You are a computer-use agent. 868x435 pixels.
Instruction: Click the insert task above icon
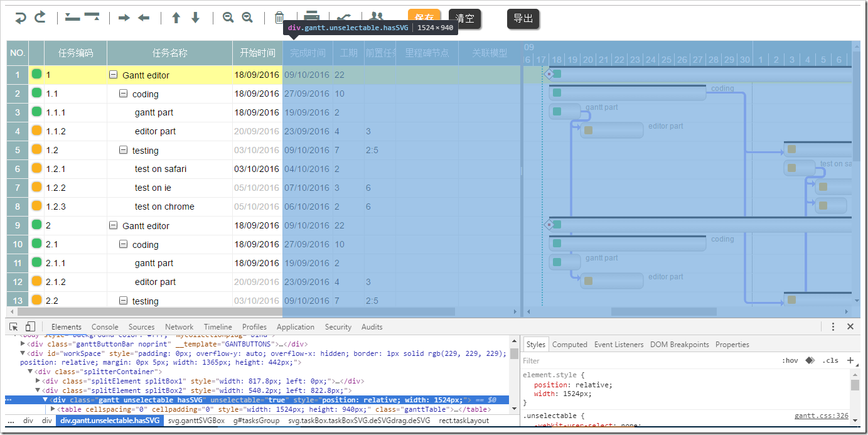tap(73, 18)
